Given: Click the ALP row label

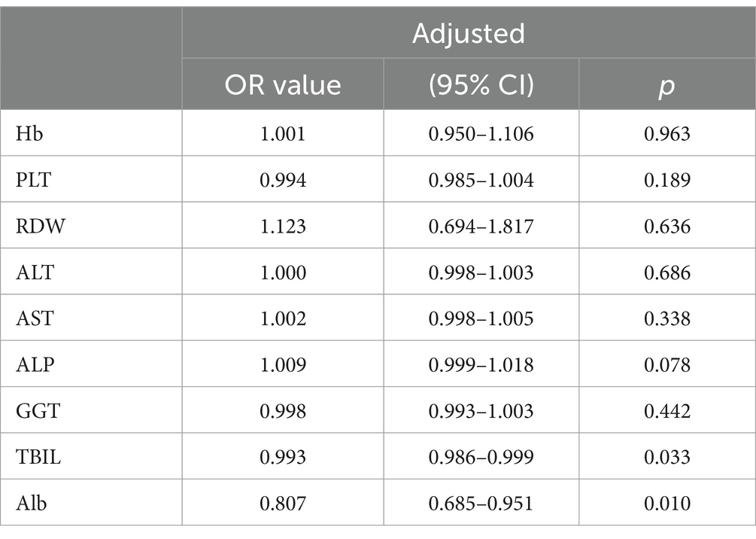Looking at the screenshot, I should [x=35, y=364].
